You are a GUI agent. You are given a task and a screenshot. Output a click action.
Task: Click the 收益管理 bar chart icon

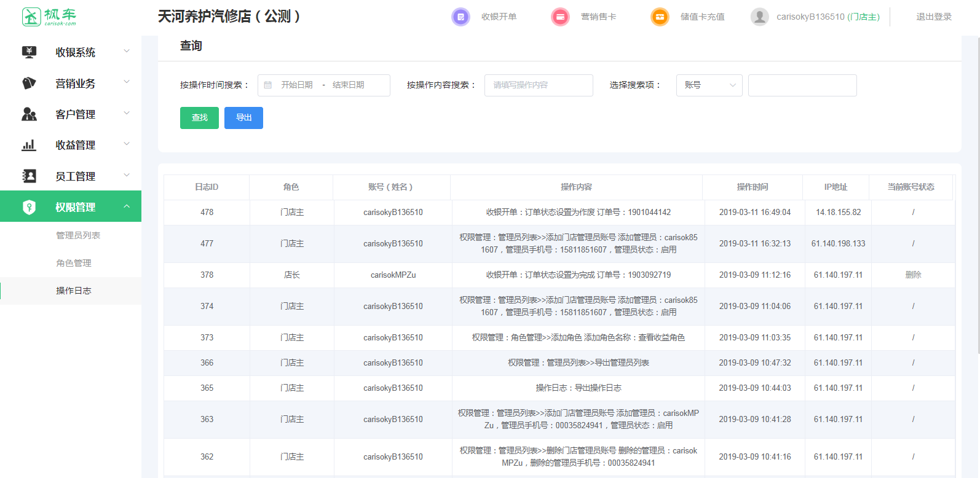29,145
